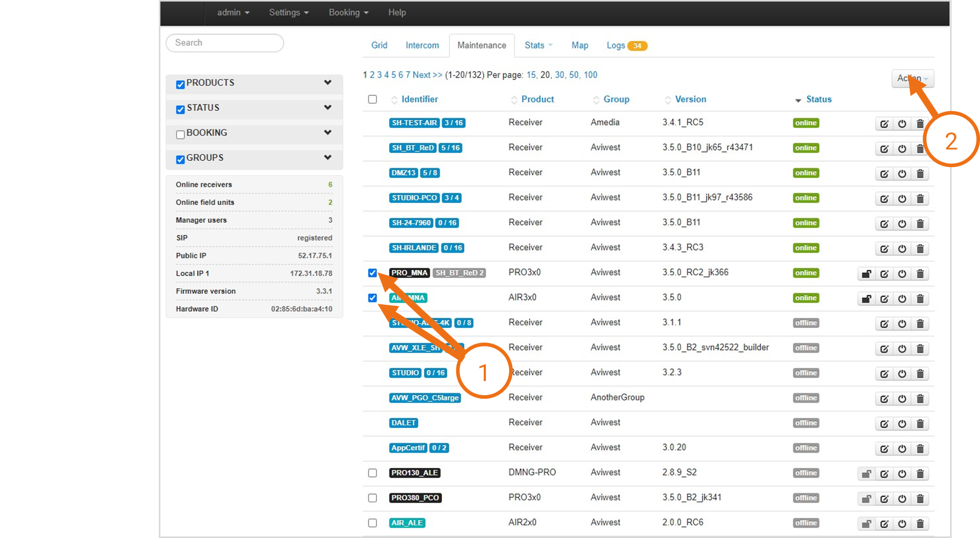Open the Action dropdown button
The width and height of the screenshot is (980, 538).
[912, 78]
